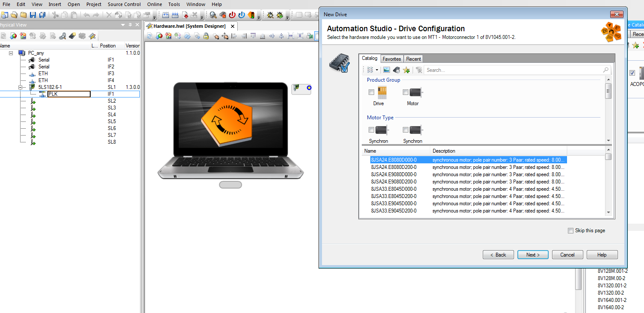644x313 pixels.
Task: Switch to the Favorites tab
Action: pos(392,59)
